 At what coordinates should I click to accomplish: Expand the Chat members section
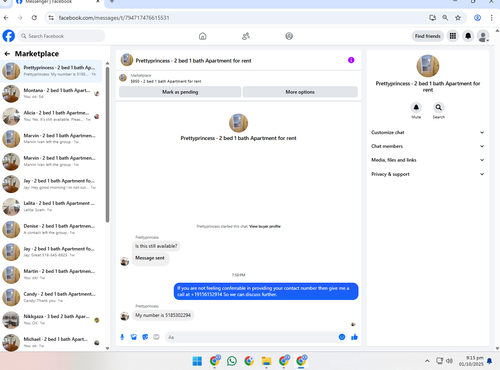[x=428, y=146]
